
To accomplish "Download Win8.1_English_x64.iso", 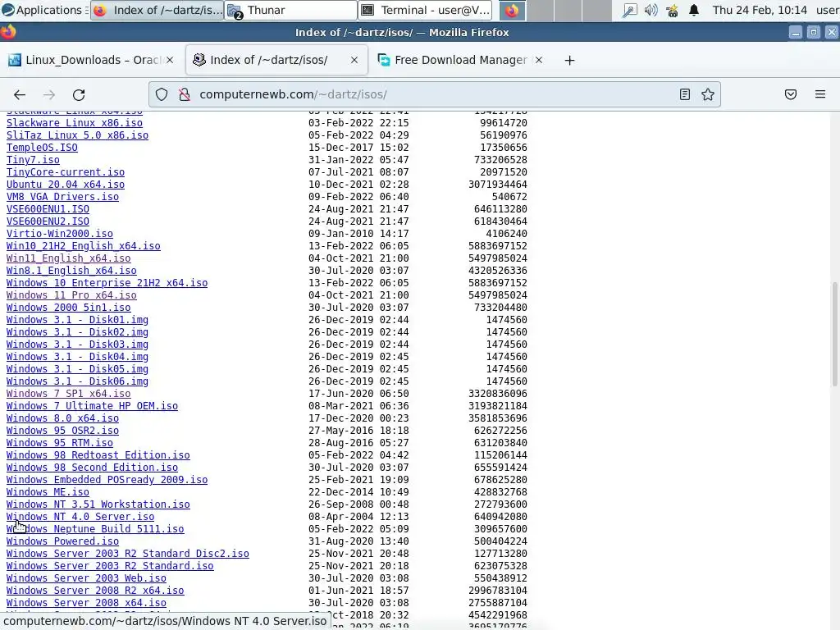I will click(x=71, y=271).
